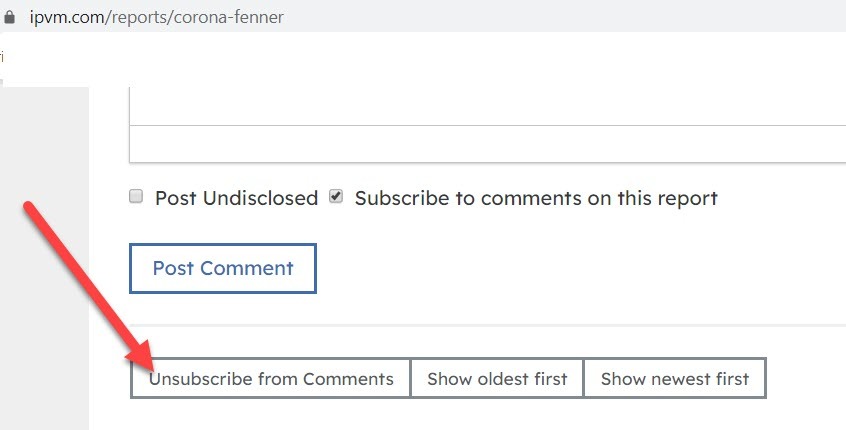This screenshot has width=846, height=430.
Task: Enable the Post Undisclosed checkbox
Action: tap(136, 196)
